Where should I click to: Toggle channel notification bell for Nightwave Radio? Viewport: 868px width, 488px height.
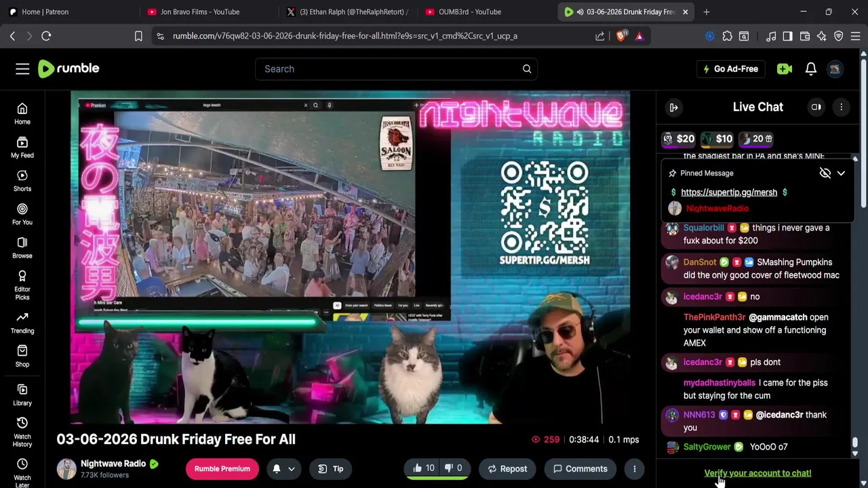pyautogui.click(x=277, y=468)
